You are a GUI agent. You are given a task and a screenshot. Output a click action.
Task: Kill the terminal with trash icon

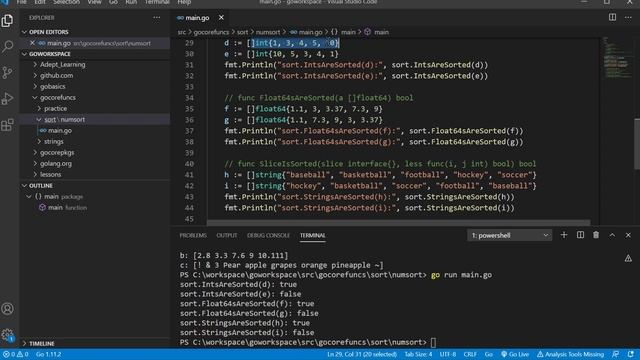596,235
